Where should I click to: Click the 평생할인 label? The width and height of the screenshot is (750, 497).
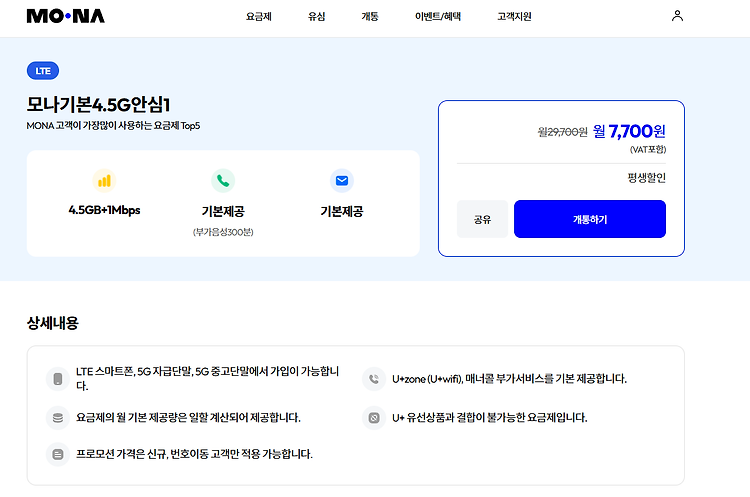click(x=647, y=178)
